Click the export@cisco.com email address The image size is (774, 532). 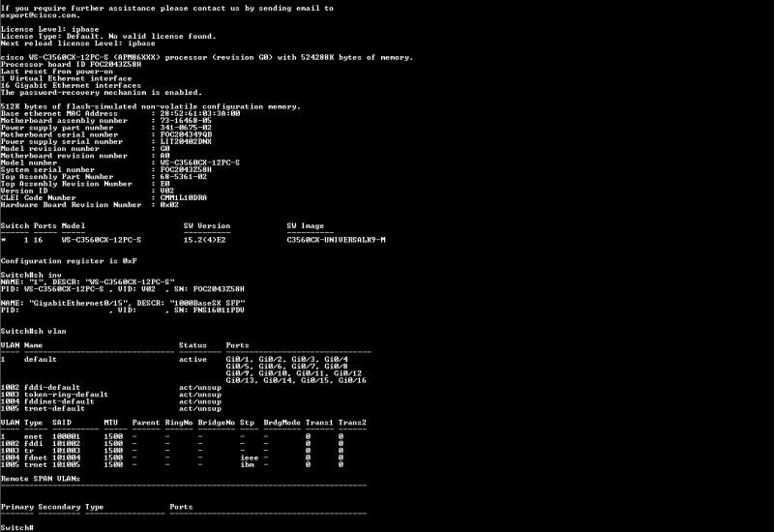(x=40, y=15)
